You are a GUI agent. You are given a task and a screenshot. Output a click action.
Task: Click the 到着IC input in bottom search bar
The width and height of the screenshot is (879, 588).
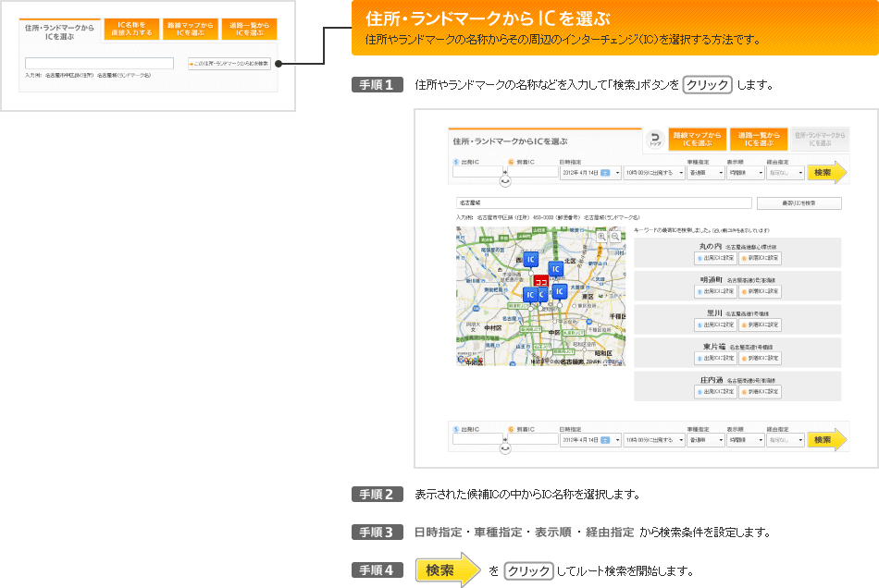[533, 439]
